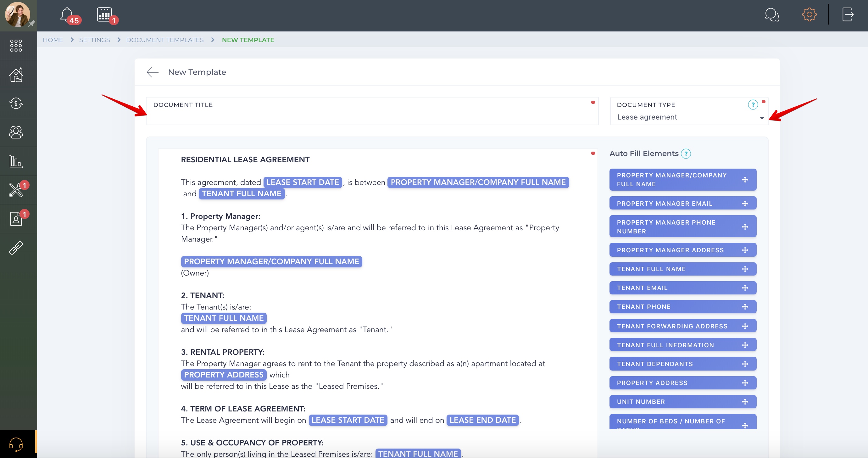Click help icon next to Auto Fill Elements
This screenshot has height=458, width=868.
point(686,154)
